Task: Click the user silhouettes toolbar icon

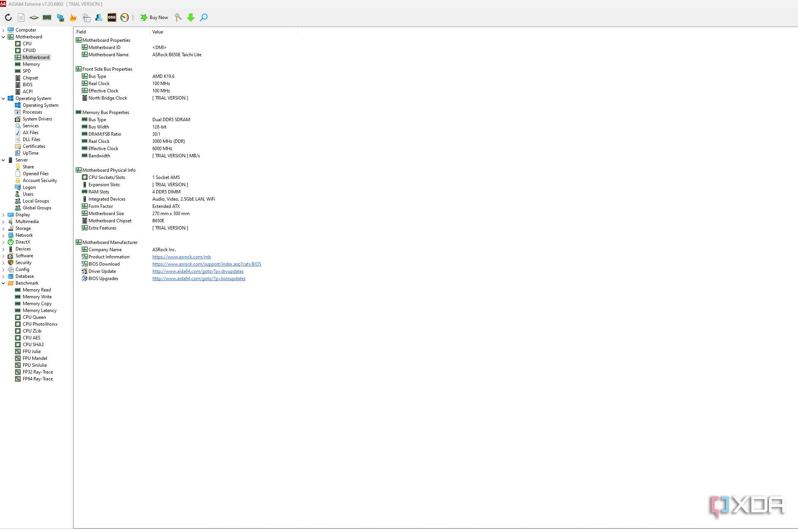Action: pyautogui.click(x=99, y=17)
